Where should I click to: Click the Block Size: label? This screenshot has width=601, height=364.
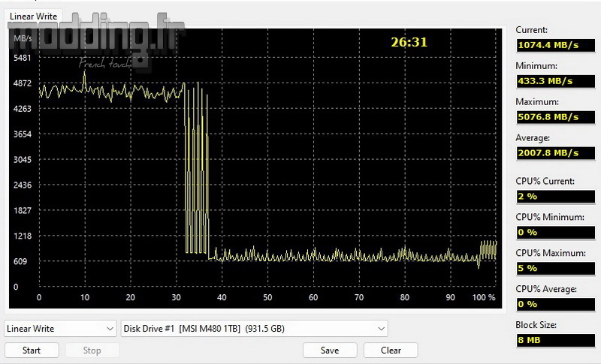[x=536, y=325]
